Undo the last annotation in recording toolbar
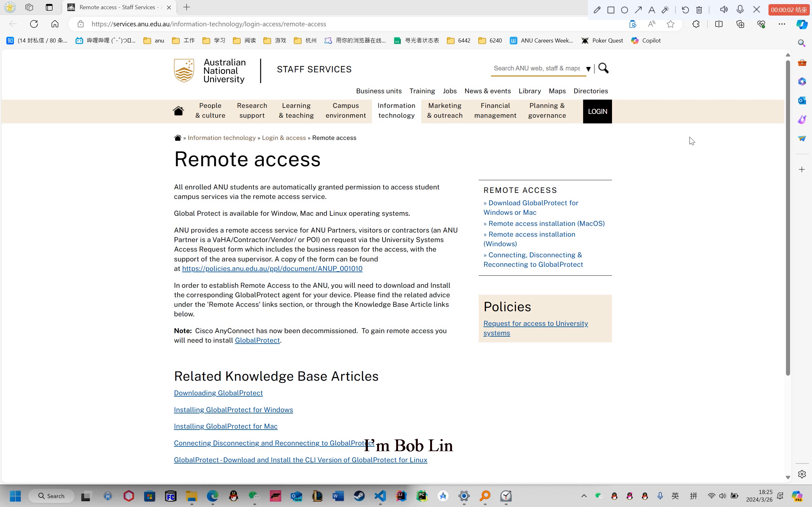This screenshot has height=507, width=812. 685,10
